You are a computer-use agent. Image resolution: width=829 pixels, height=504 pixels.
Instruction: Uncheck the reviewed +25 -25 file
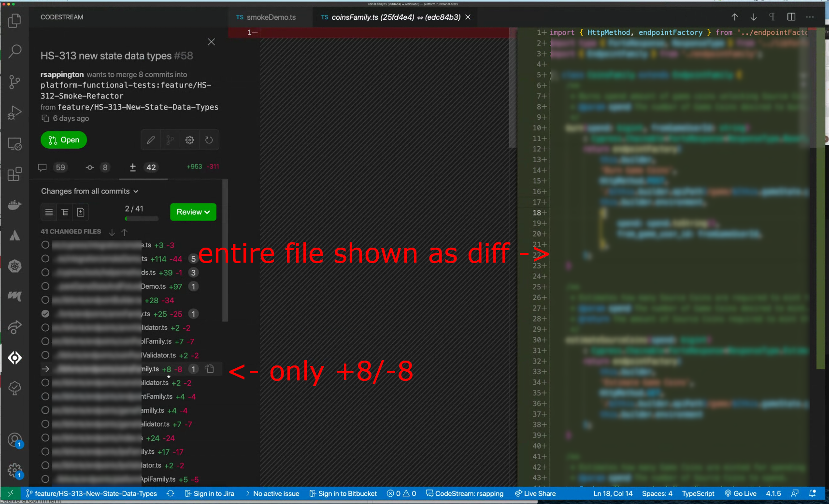pos(45,314)
